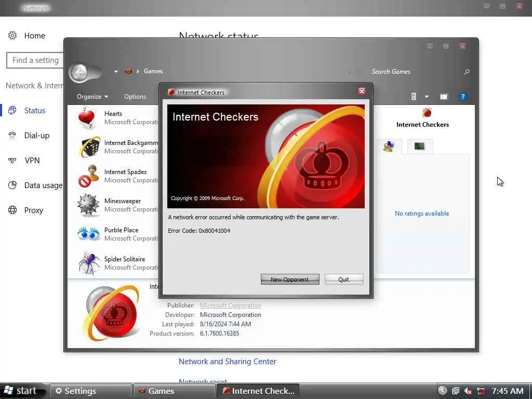Click the Games explorer back arrow
Image resolution: width=532 pixels, height=399 pixels.
80,72
